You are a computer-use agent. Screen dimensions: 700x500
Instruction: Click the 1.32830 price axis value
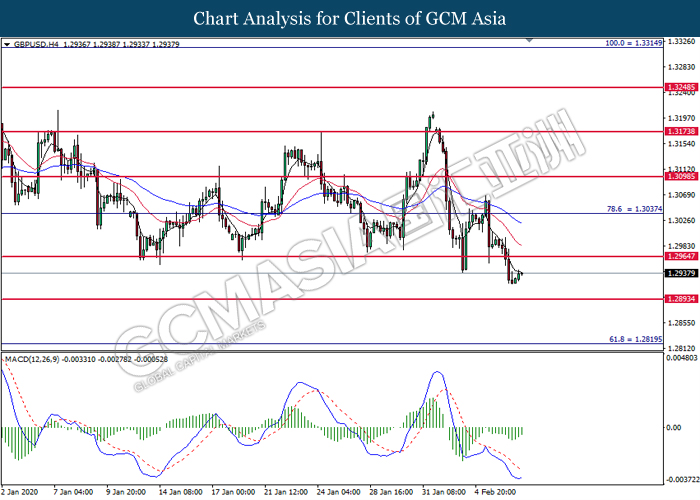point(681,67)
